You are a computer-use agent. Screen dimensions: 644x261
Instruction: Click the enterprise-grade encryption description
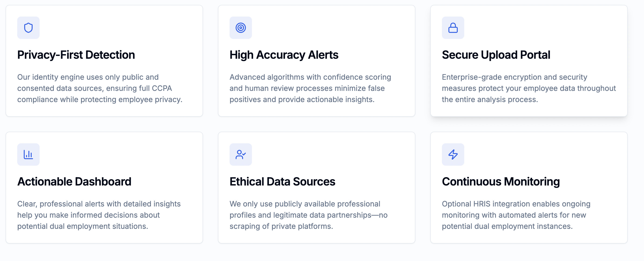pyautogui.click(x=529, y=88)
